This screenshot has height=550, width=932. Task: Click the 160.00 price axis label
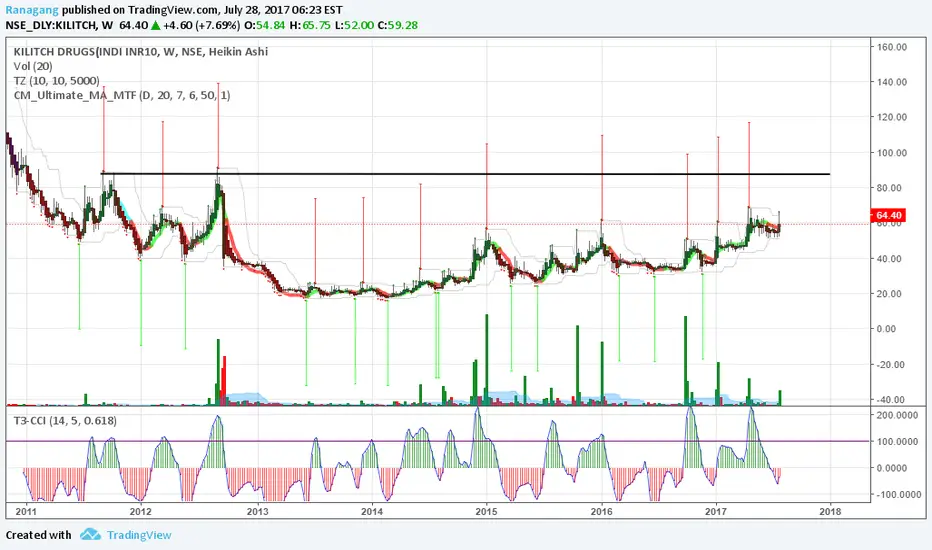[x=892, y=47]
